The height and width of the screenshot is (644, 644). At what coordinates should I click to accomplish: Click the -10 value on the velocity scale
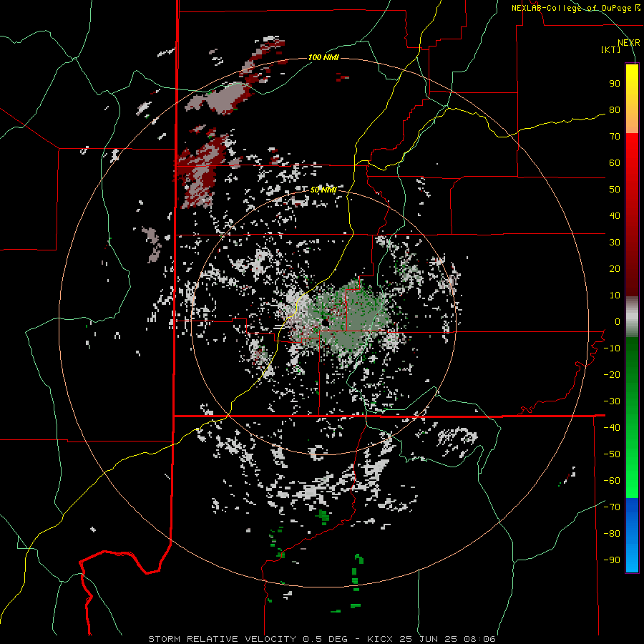[x=612, y=348]
